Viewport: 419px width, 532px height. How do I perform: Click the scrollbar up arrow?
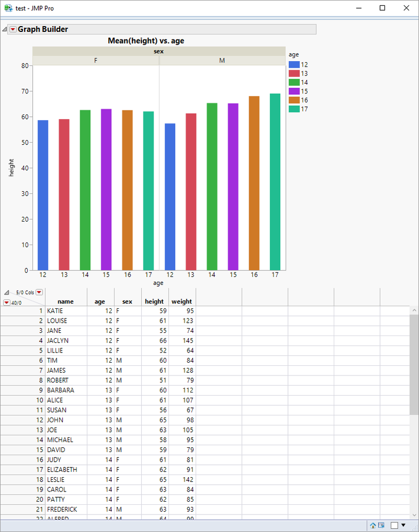[x=414, y=310]
